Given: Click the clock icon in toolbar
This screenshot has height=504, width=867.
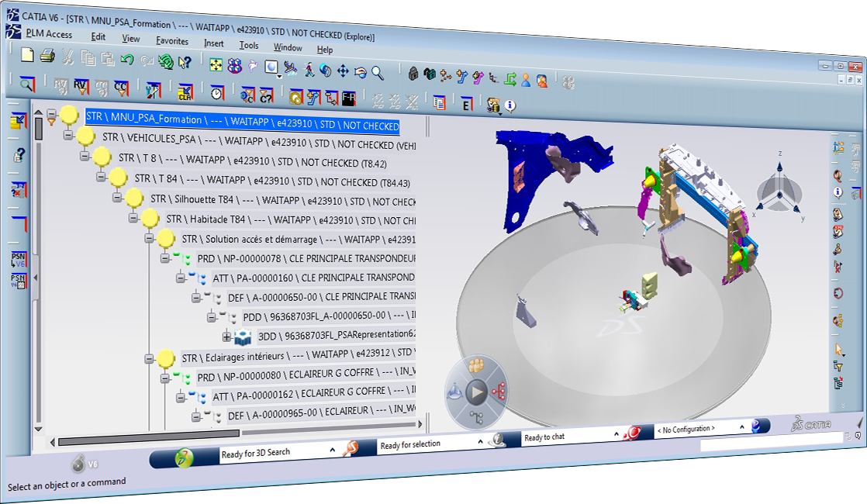Looking at the screenshot, I should coord(217,93).
